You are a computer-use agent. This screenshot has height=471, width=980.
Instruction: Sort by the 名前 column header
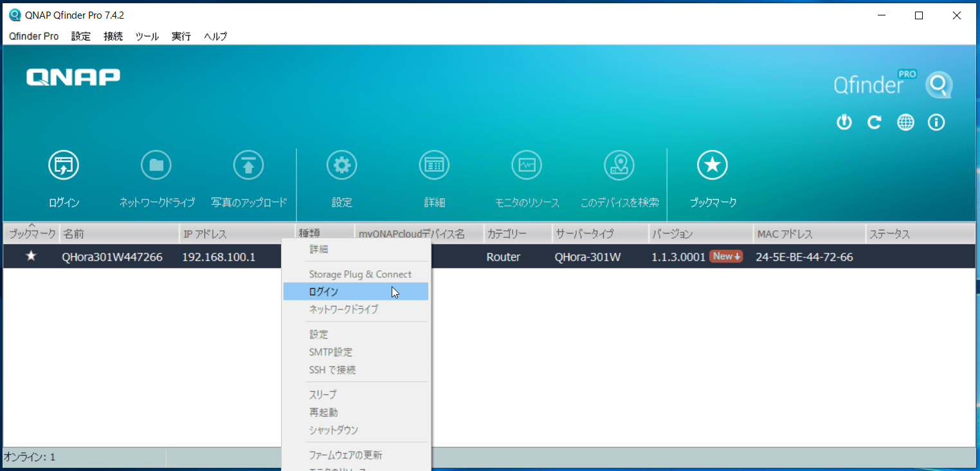pos(119,234)
